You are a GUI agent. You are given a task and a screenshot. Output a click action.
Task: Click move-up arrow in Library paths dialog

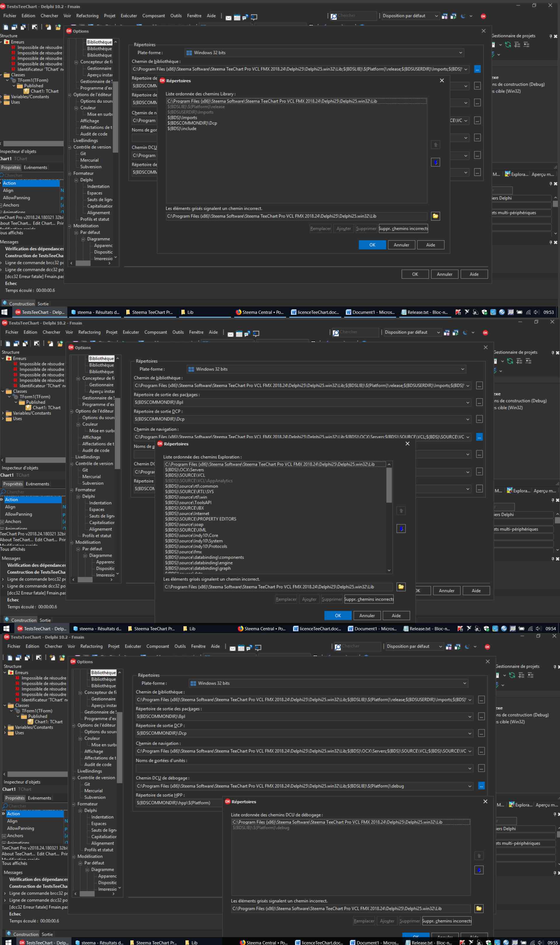click(435, 145)
